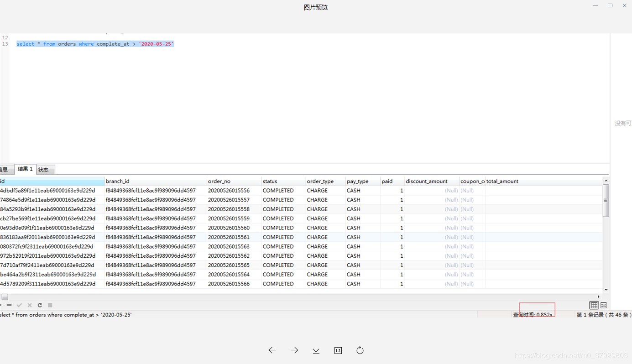Select the id column header
Screen dimensions: 632x364
click(x=52, y=181)
